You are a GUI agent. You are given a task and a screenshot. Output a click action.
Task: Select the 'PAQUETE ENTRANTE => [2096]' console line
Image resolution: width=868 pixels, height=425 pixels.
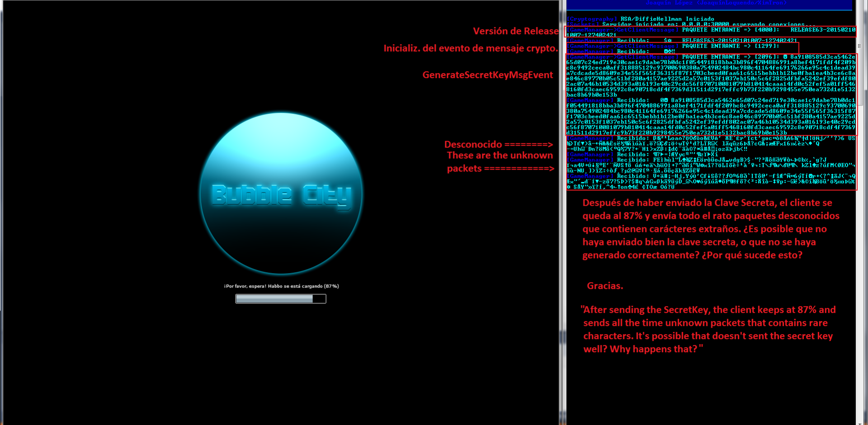coord(711,57)
